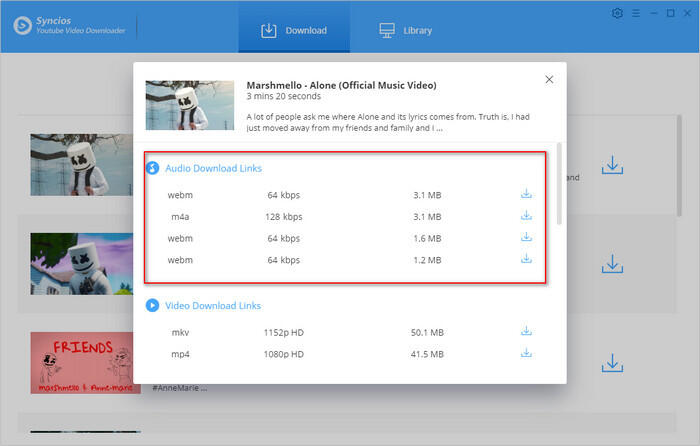Screen dimensions: 700x446
Task: Download the 128 kbps m4a audio
Action: (x=526, y=216)
